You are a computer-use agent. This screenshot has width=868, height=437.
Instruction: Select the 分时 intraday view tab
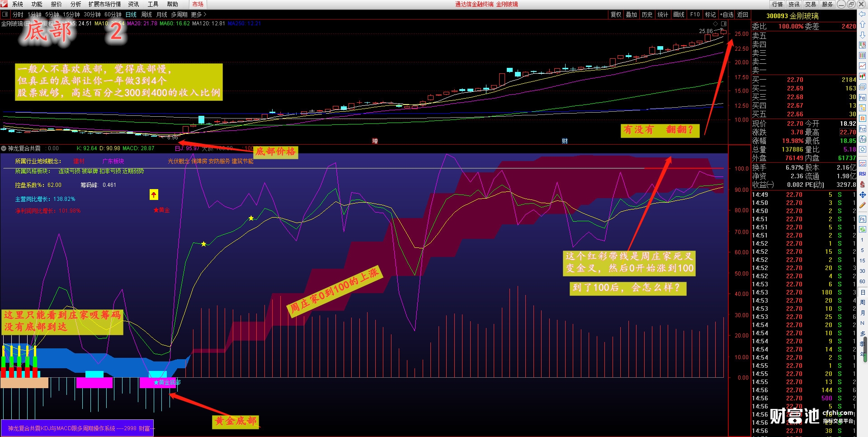pos(18,14)
